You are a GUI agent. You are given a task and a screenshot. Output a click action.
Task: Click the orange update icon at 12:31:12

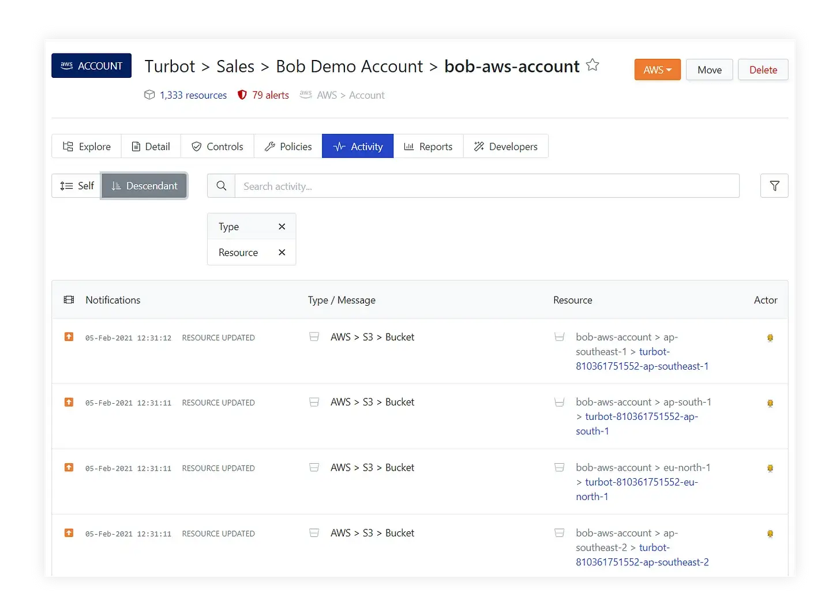tap(69, 337)
